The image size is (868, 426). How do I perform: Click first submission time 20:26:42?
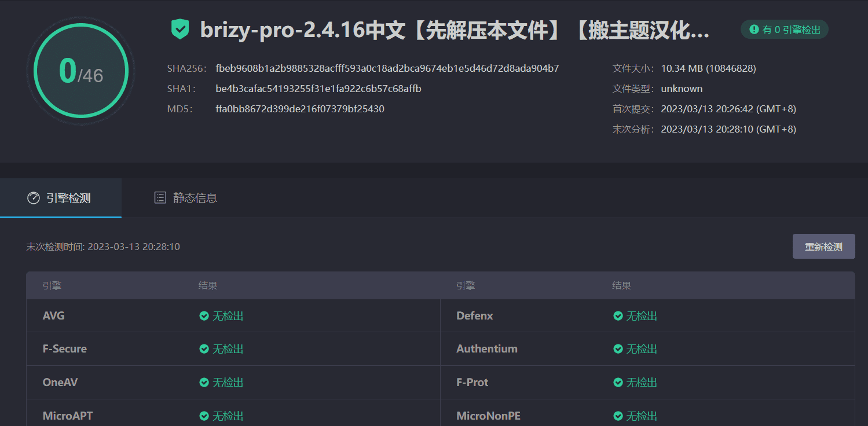click(x=728, y=109)
